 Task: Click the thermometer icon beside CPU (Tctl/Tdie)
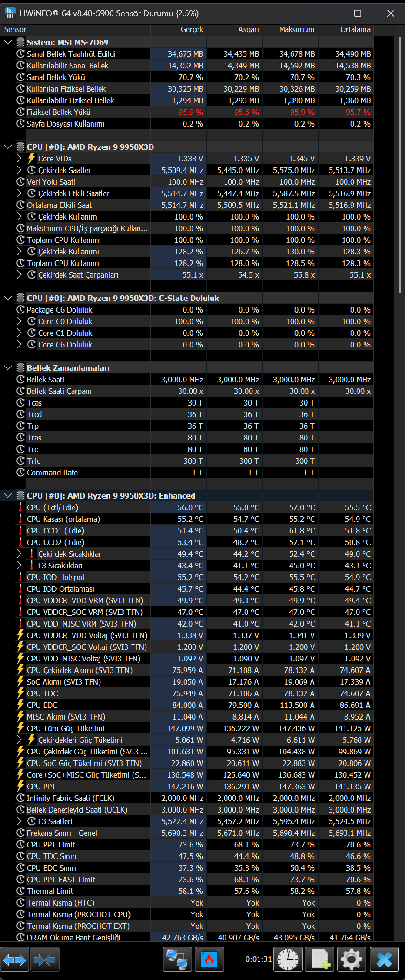coord(20,507)
